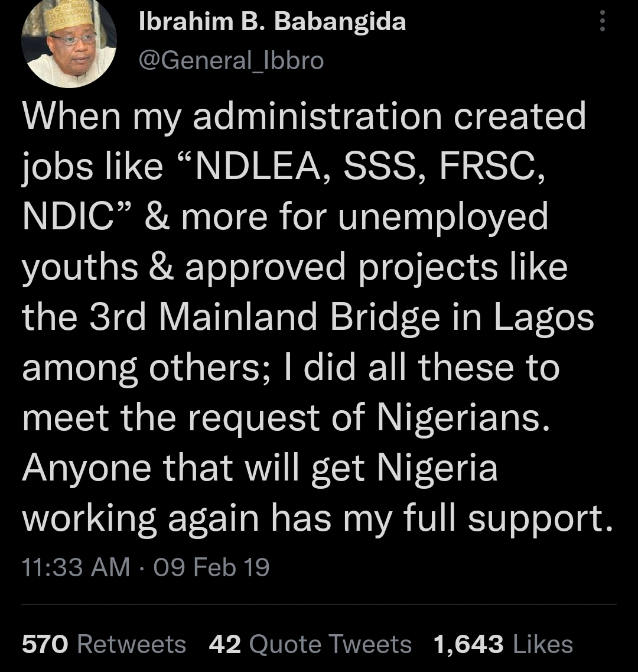Open the Retweets list label

coord(131,644)
